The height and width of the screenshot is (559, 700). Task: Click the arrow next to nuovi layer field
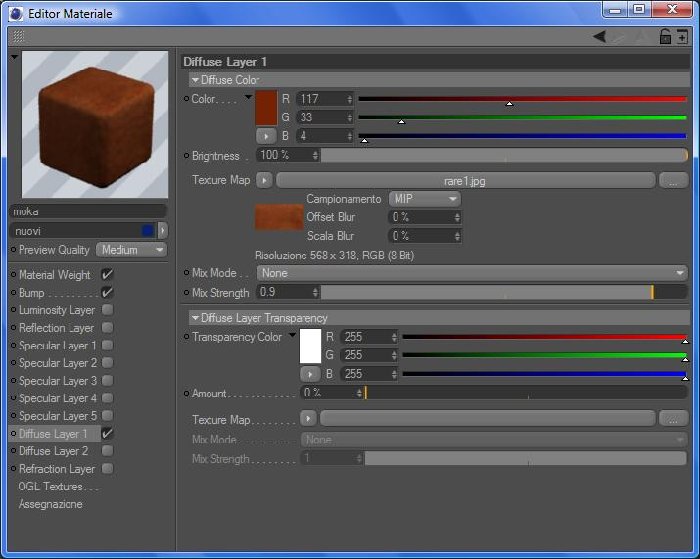tap(163, 230)
